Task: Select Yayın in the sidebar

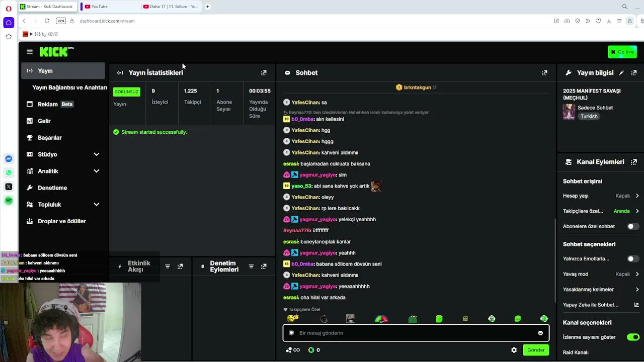Action: tap(63, 71)
